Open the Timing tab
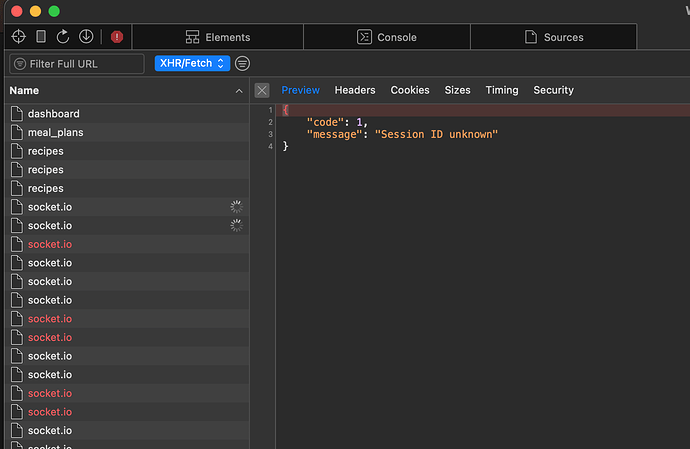Image resolution: width=690 pixels, height=449 pixels. tap(502, 90)
